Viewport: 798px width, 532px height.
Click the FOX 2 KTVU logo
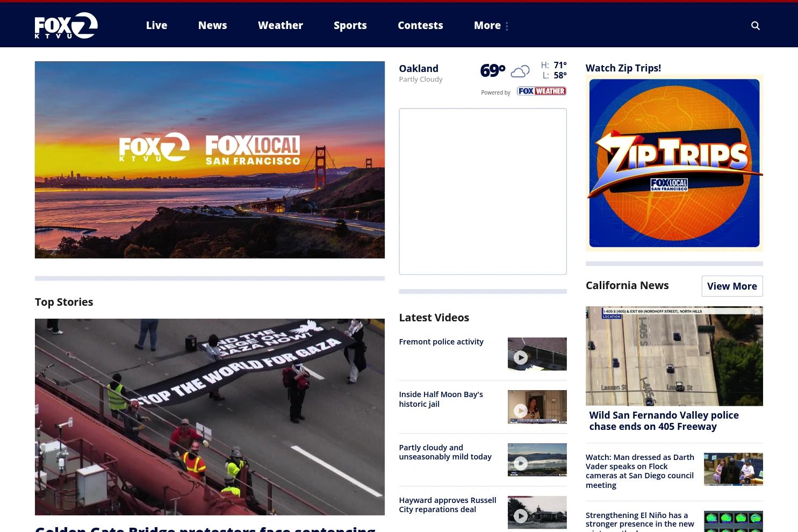[x=66, y=25]
